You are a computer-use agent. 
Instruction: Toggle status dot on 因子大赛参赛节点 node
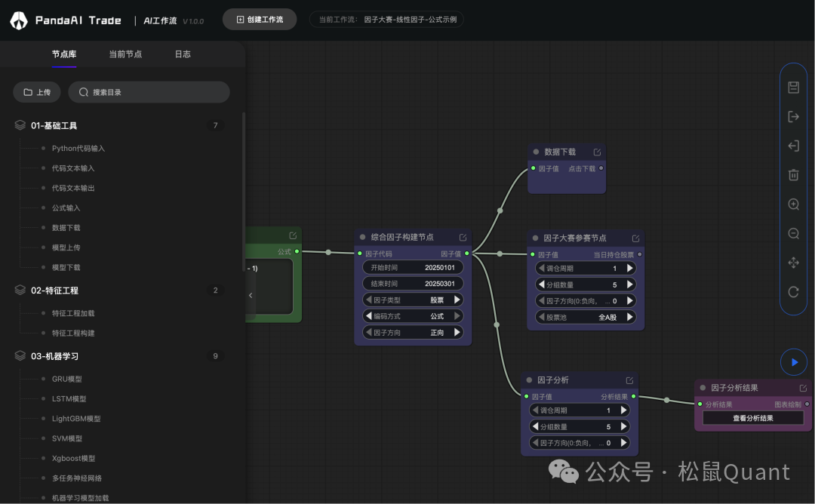[x=536, y=238]
